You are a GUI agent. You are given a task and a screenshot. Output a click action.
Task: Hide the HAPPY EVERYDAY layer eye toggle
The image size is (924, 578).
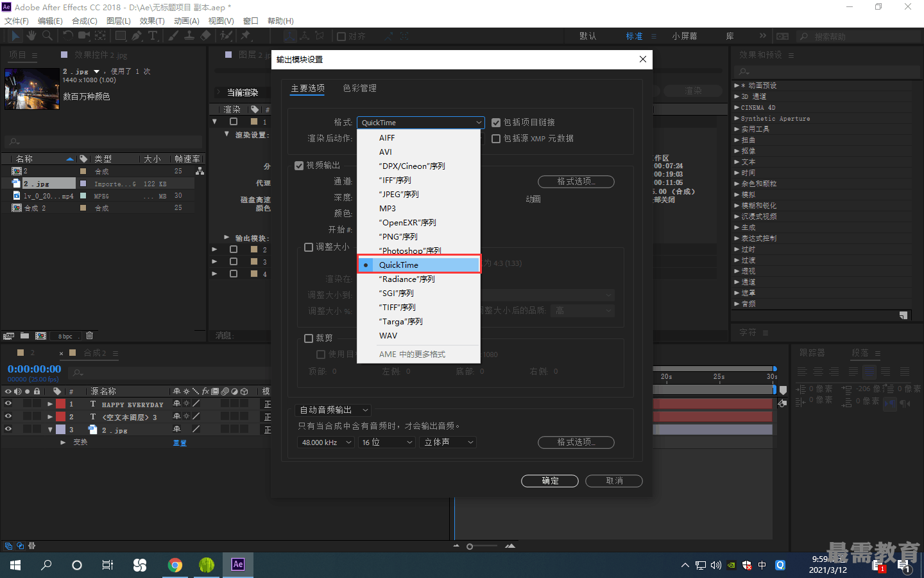(x=8, y=404)
